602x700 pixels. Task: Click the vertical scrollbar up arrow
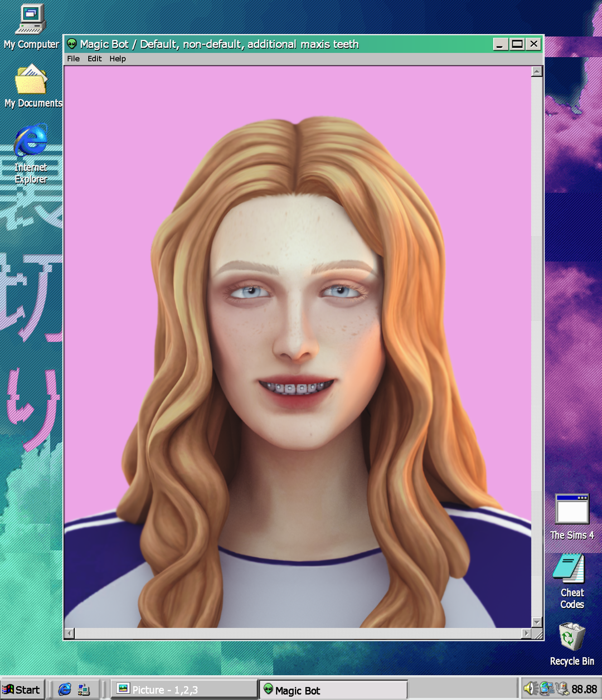click(x=537, y=71)
